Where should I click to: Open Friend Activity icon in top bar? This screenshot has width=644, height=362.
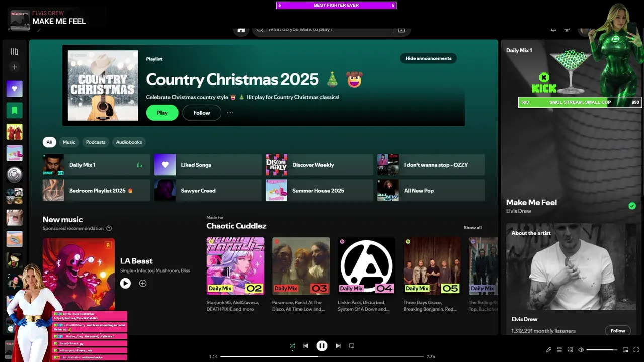pos(567,30)
